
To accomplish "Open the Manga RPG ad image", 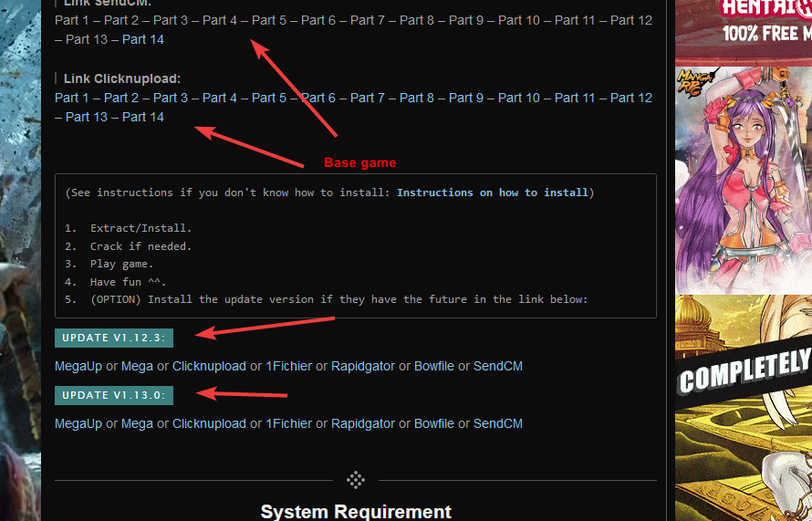I will (744, 181).
